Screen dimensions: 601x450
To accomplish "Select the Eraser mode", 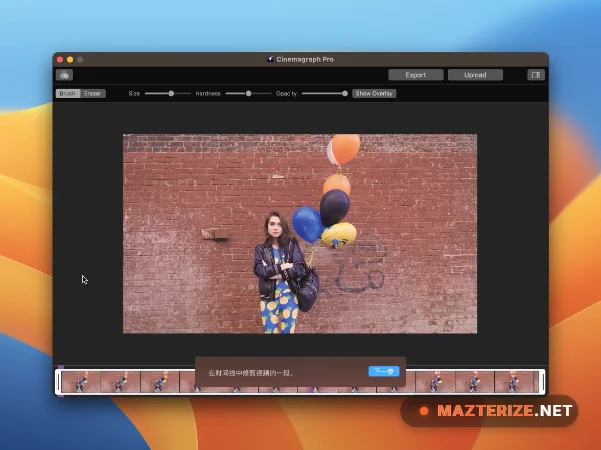I will coord(93,94).
